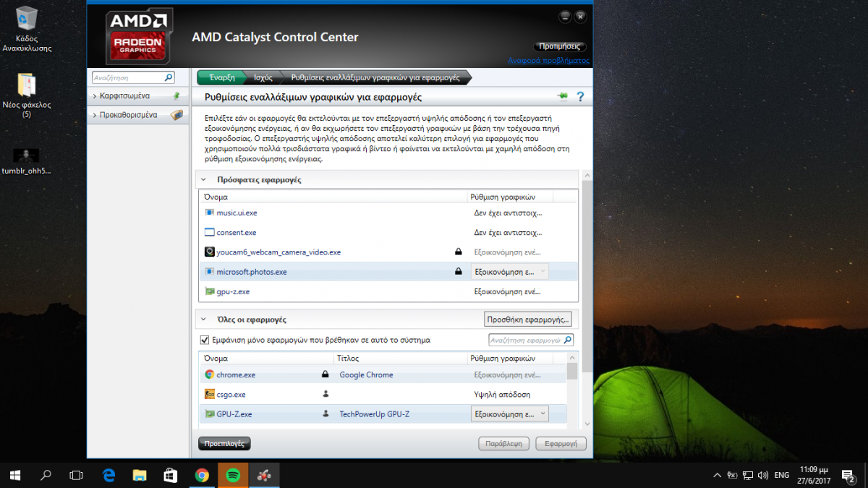The image size is (868, 488).
Task: Click the lock icon on youcam6_webcam_camera_video.exe row
Action: (x=458, y=252)
